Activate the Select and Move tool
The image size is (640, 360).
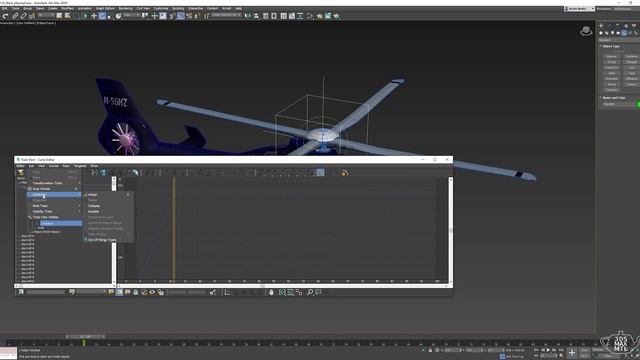[93, 16]
